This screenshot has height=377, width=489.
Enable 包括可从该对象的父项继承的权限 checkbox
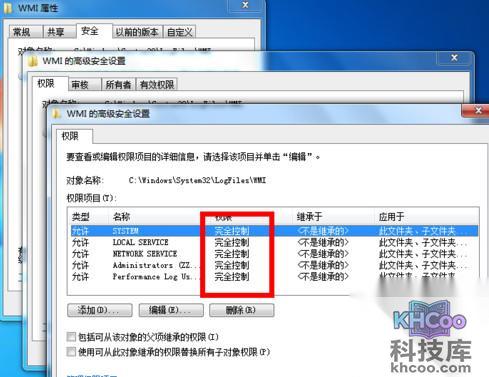[x=71, y=337]
